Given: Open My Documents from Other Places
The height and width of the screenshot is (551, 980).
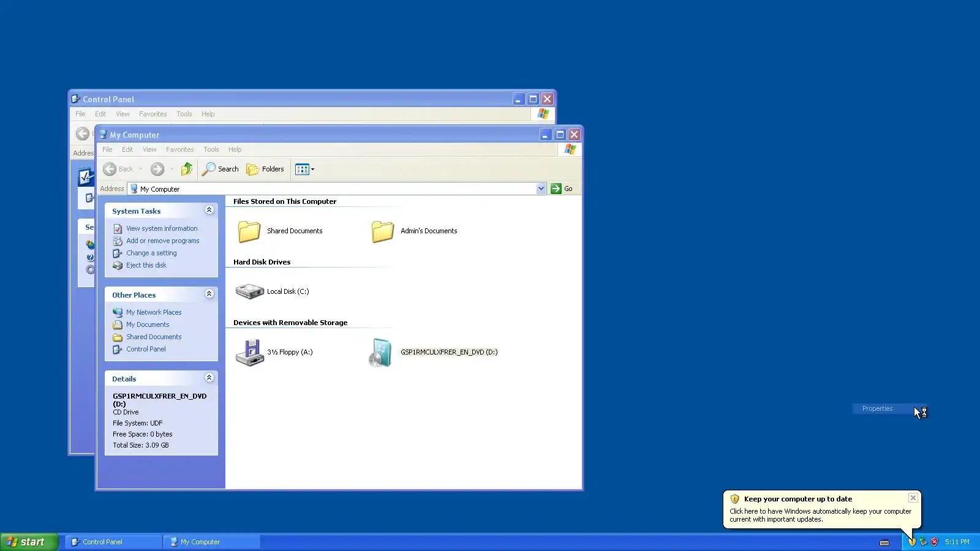Looking at the screenshot, I should (148, 324).
